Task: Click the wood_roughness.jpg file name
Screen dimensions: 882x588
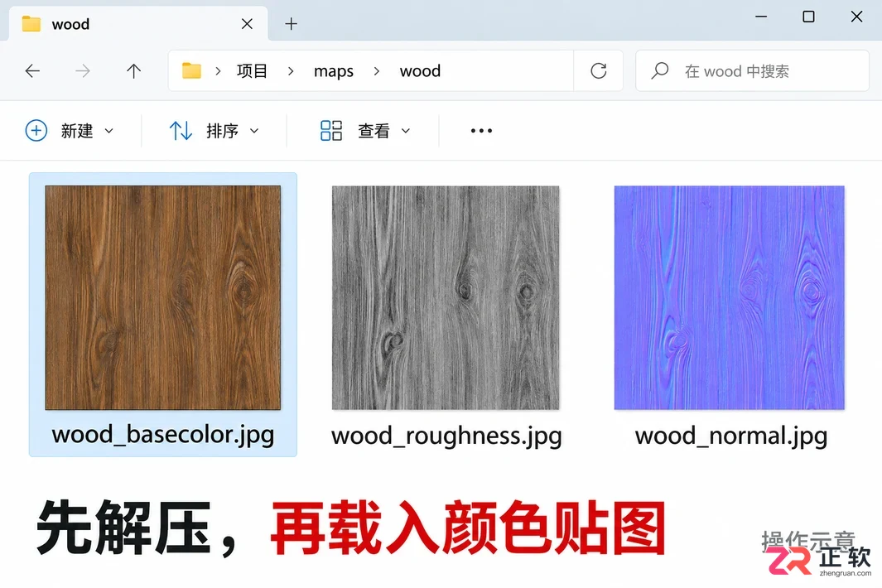Action: [446, 436]
